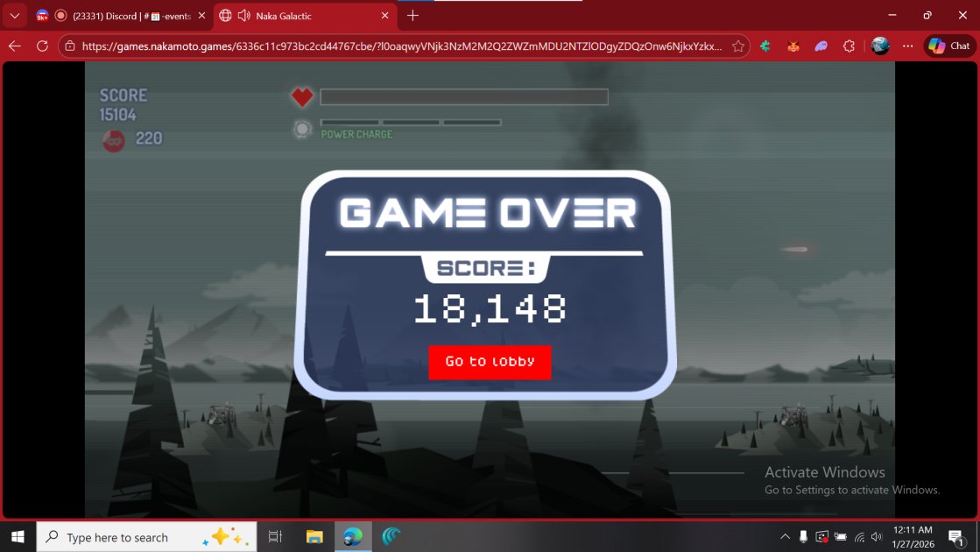This screenshot has height=552, width=980.
Task: Open the taskbar clock and date
Action: (913, 536)
